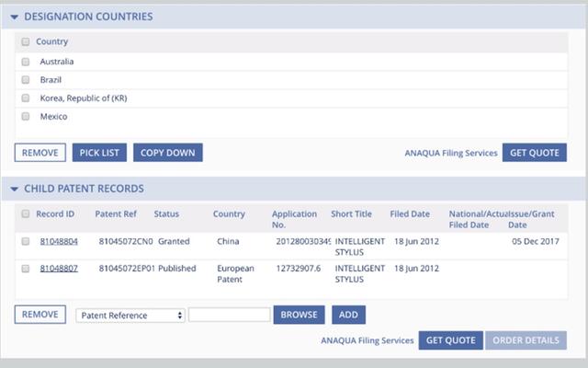Image resolution: width=588 pixels, height=368 pixels.
Task: Click the Copy Down button
Action: pyautogui.click(x=168, y=153)
